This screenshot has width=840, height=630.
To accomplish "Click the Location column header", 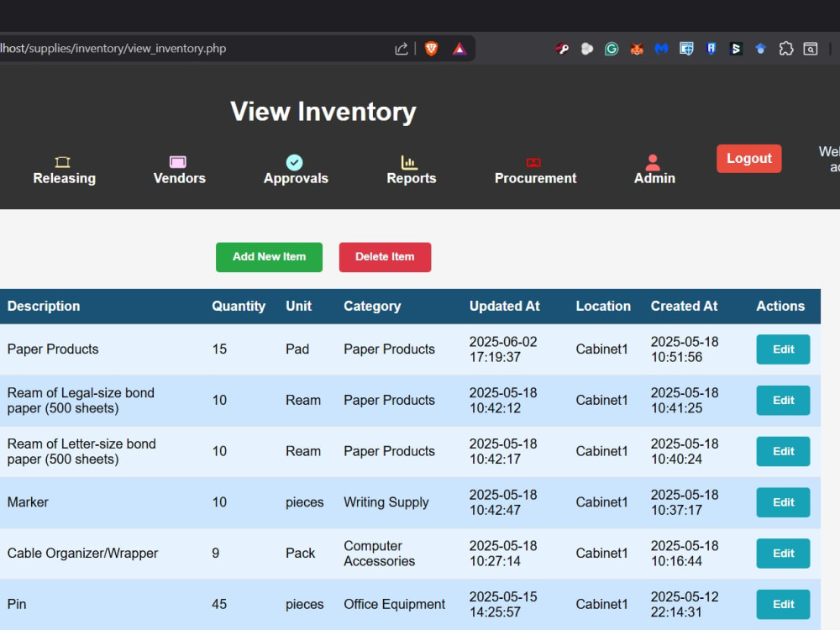I will click(x=603, y=306).
